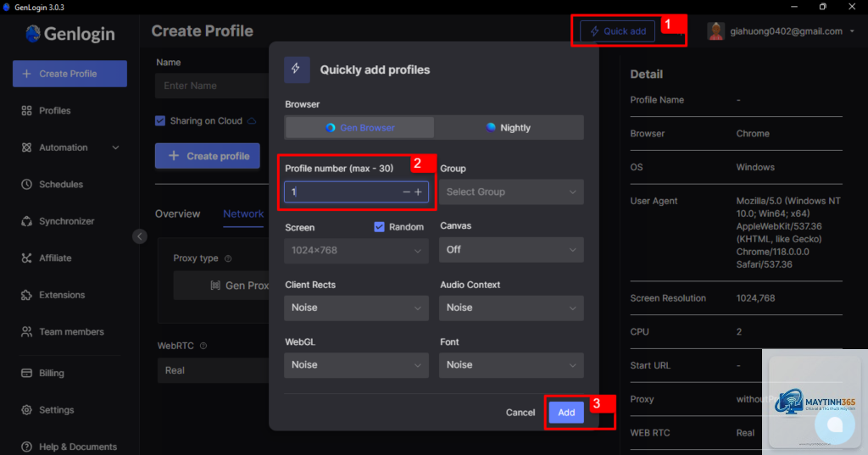The width and height of the screenshot is (868, 455).
Task: Open the Canvas Off dropdown
Action: click(511, 250)
